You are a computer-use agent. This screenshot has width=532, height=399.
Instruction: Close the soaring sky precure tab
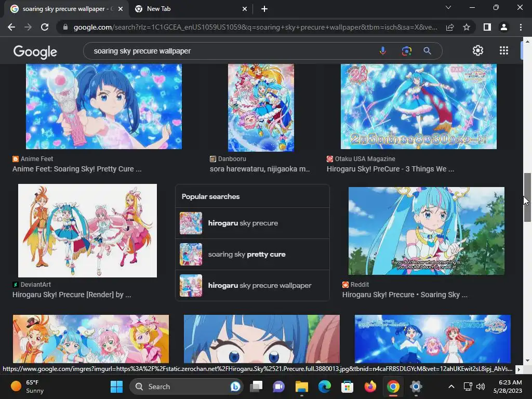pyautogui.click(x=121, y=9)
